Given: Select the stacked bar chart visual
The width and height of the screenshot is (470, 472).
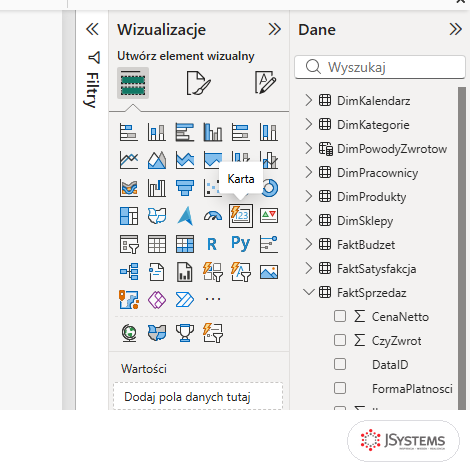Looking at the screenshot, I should (x=129, y=132).
